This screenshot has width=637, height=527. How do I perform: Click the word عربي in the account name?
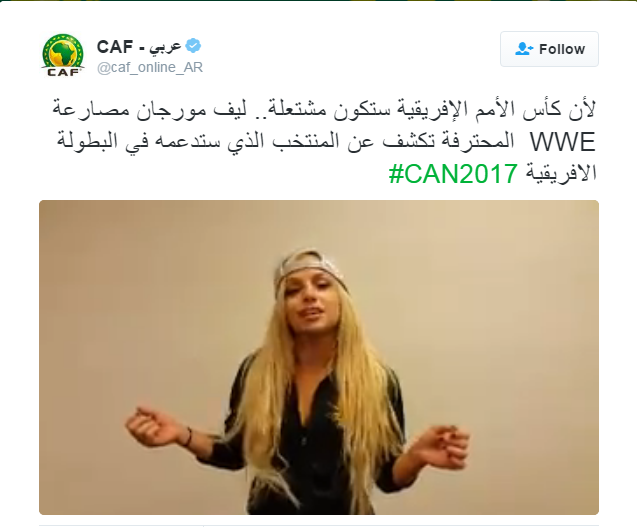click(x=165, y=48)
